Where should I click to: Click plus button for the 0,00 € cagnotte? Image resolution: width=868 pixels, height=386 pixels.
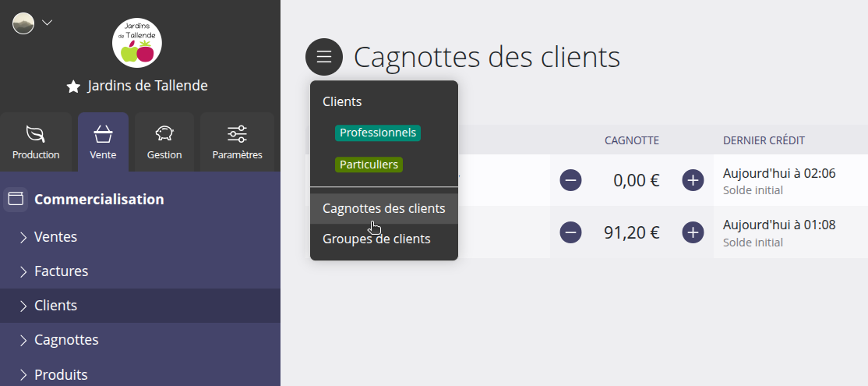tap(693, 181)
